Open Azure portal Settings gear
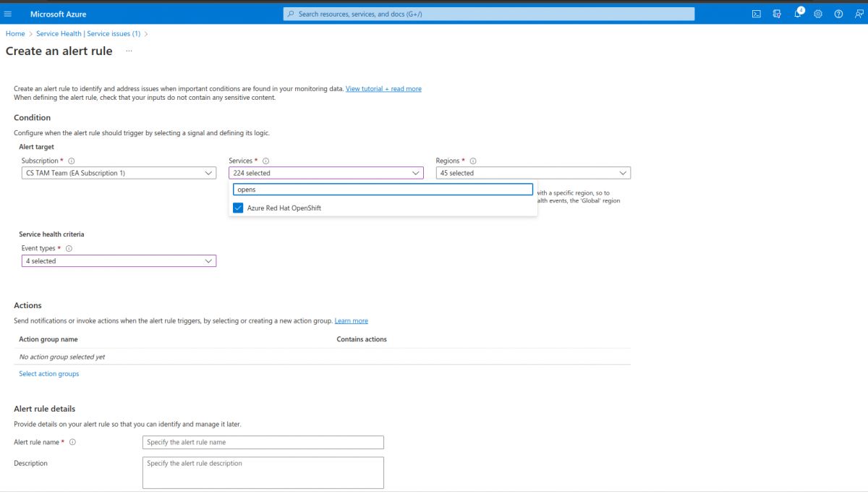The image size is (868, 497). 818,14
